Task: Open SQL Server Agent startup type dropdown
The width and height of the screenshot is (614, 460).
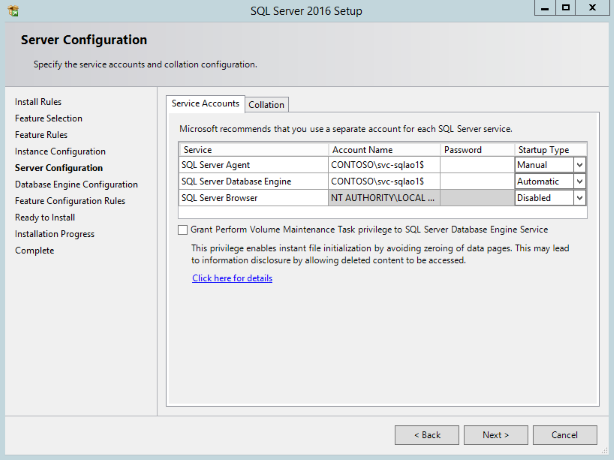Action: coord(580,165)
